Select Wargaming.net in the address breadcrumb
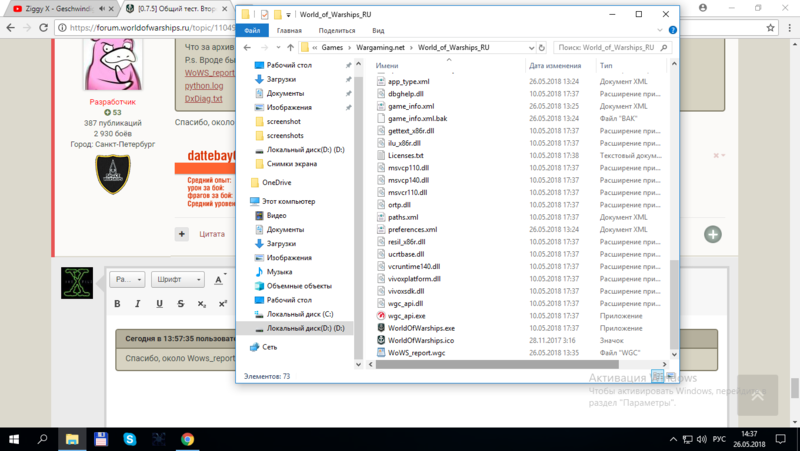 (380, 47)
